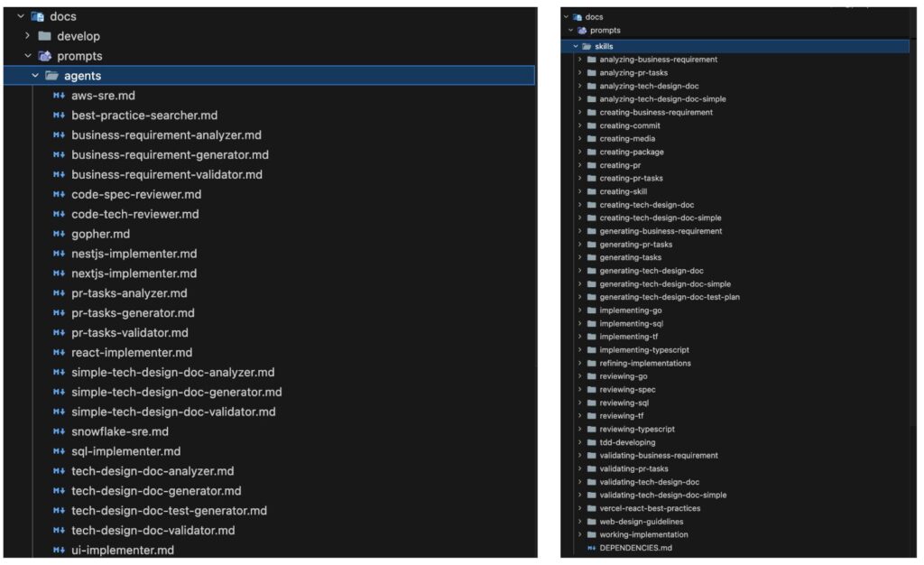Click the markdown file icon for gopher.md
Screen dimensions: 924x565
[59, 234]
